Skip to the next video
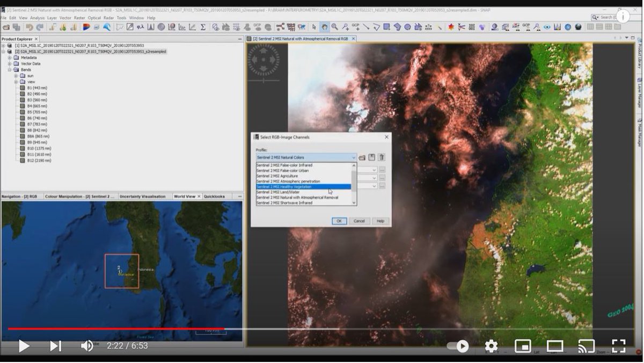The height and width of the screenshot is (363, 644). (x=55, y=346)
